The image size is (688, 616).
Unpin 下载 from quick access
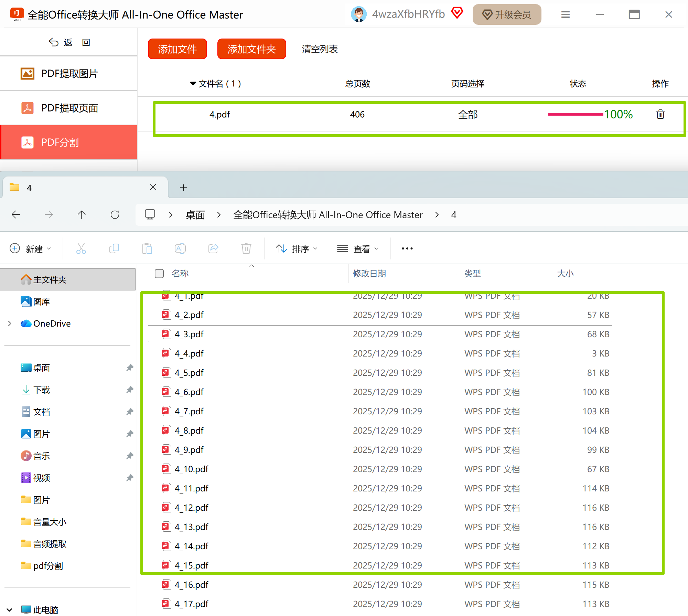click(130, 390)
